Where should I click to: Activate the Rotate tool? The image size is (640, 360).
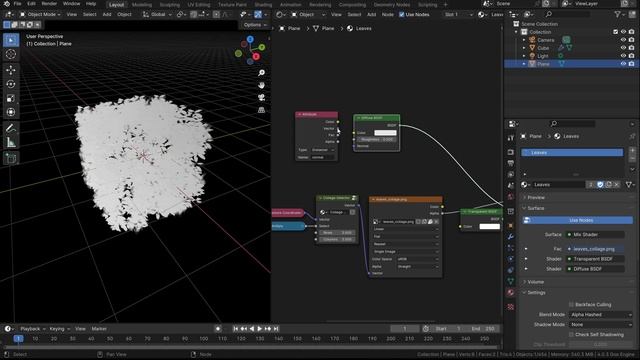pos(11,84)
